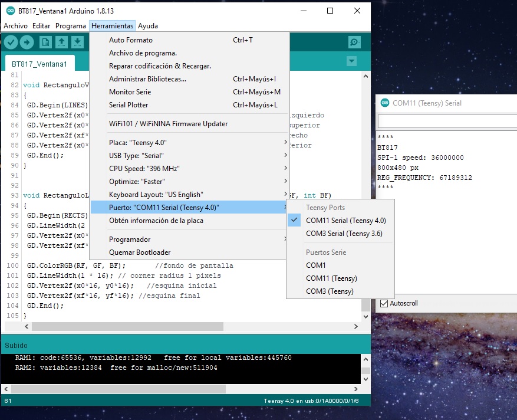Click the console horizontal scrollbar thumb

(x=118, y=389)
